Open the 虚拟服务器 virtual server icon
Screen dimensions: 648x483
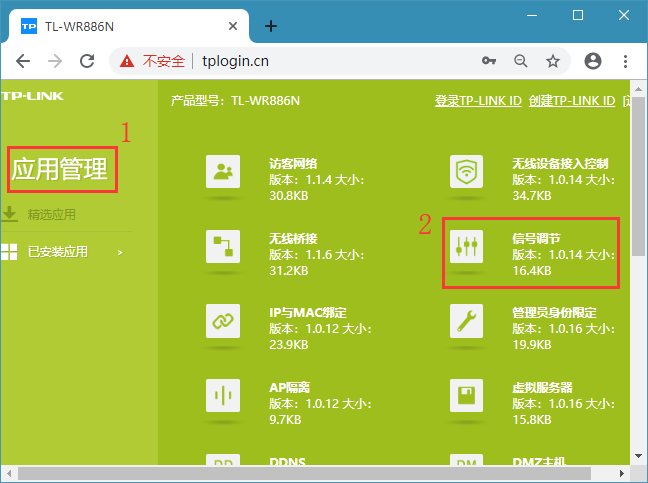[x=466, y=395]
